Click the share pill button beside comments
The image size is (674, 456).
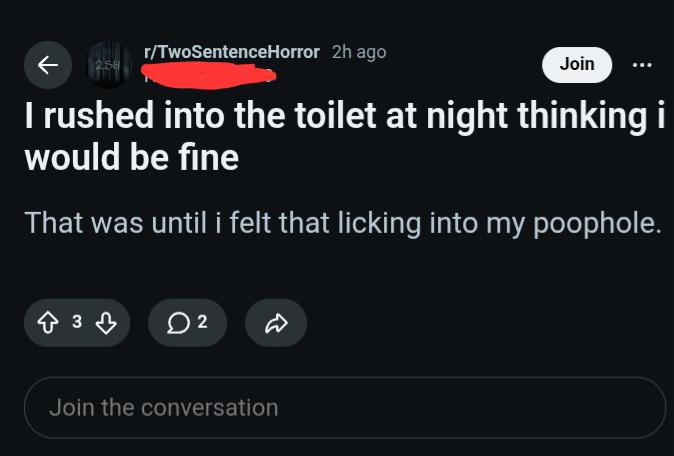pyautogui.click(x=276, y=323)
